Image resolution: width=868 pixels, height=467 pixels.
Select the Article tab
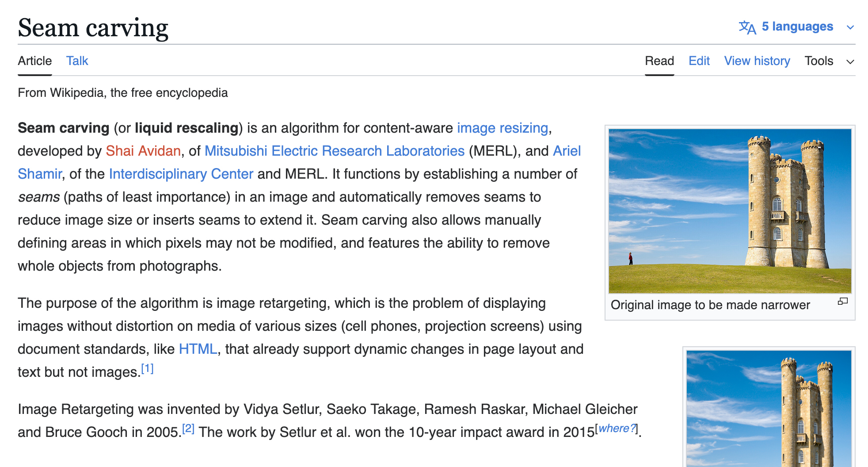[x=34, y=61]
